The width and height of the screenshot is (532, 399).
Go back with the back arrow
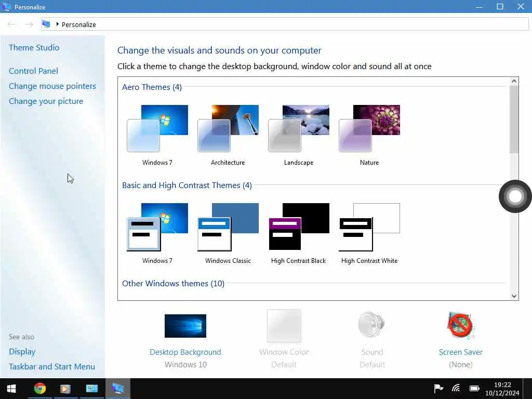(x=11, y=24)
